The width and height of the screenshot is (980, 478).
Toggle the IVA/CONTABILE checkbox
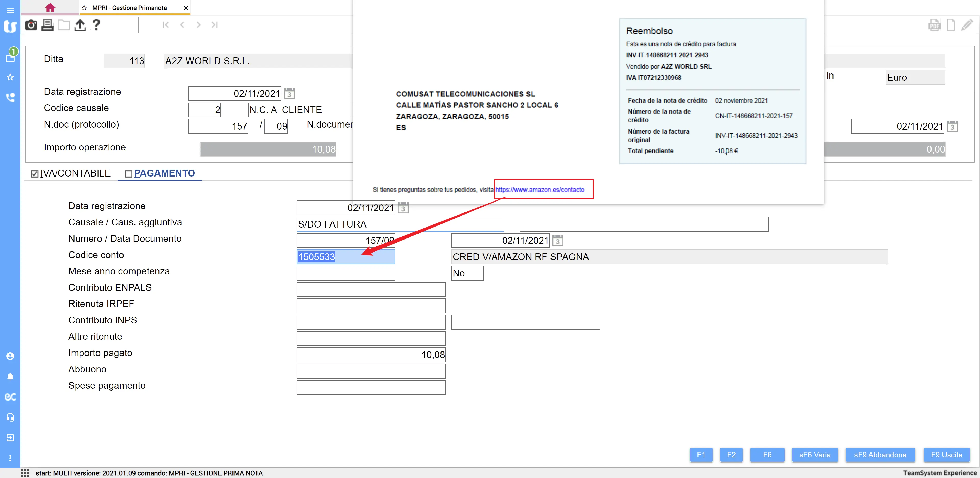coord(35,174)
